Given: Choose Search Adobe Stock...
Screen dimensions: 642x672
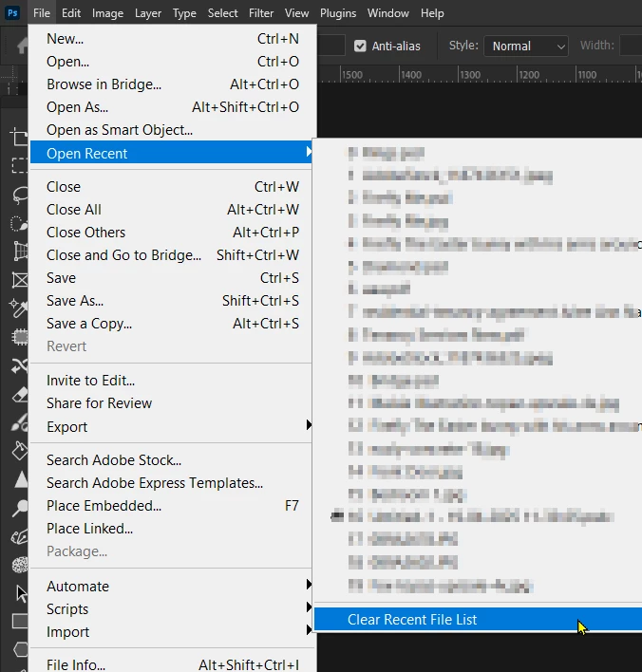Looking at the screenshot, I should coord(172,459).
